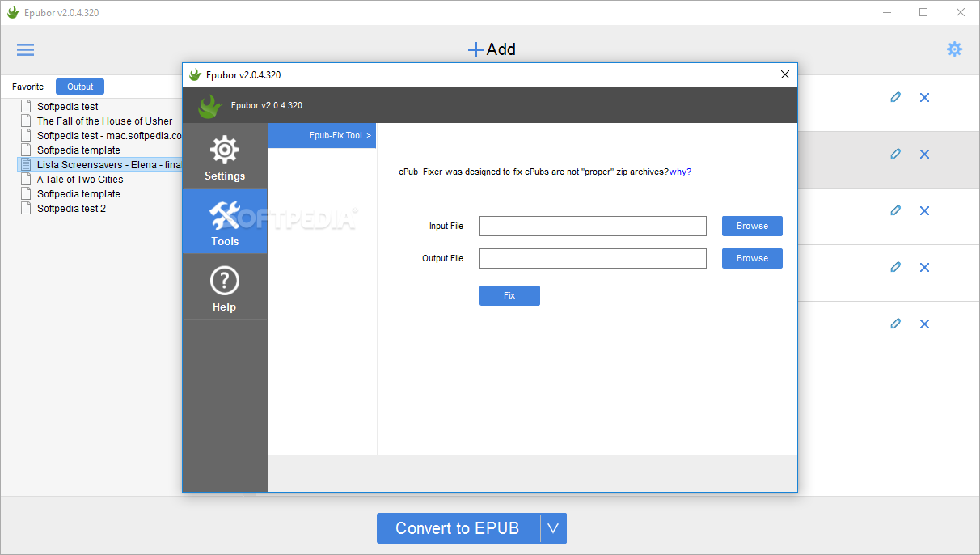Open the 'why?' link

680,172
